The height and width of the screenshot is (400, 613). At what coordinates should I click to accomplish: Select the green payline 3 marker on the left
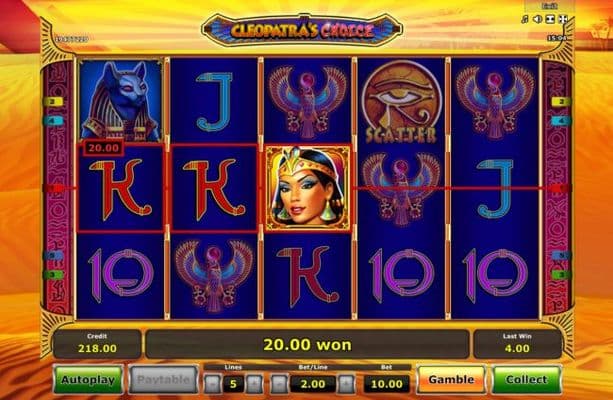[x=54, y=275]
